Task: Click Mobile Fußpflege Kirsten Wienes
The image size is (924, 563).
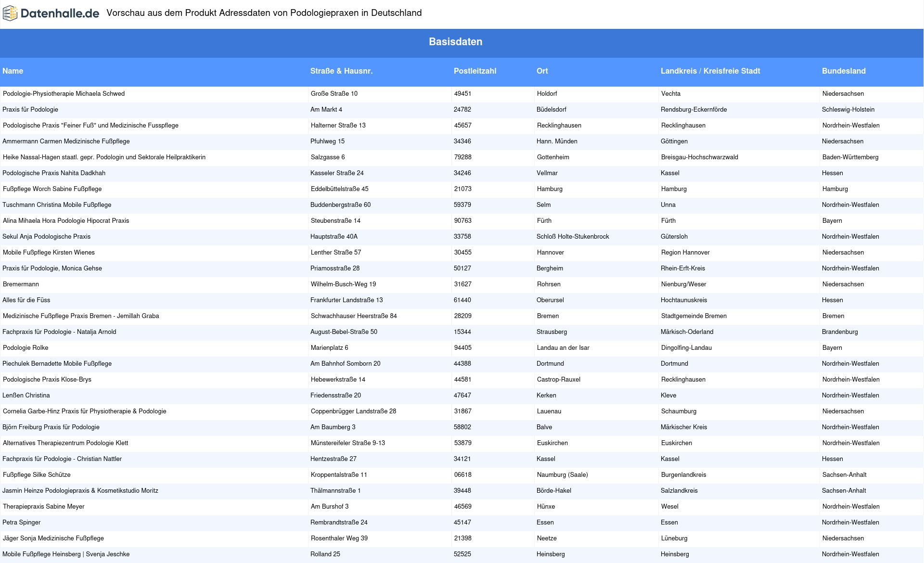Action: point(49,253)
